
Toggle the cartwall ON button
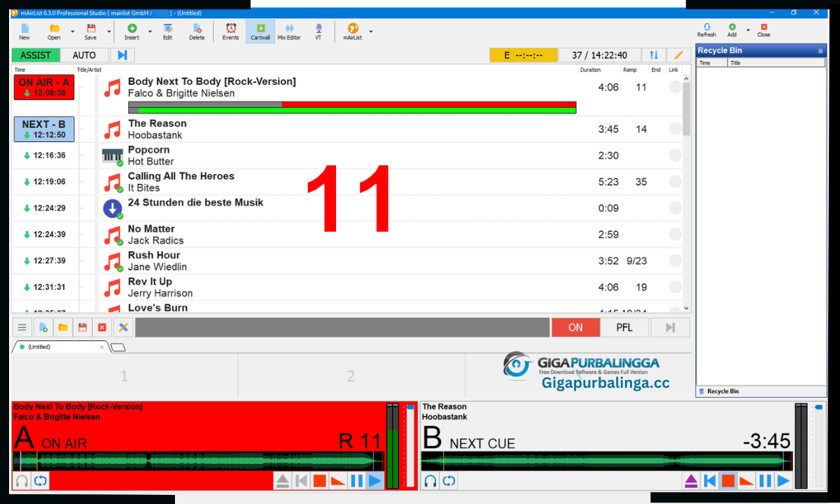point(575,327)
